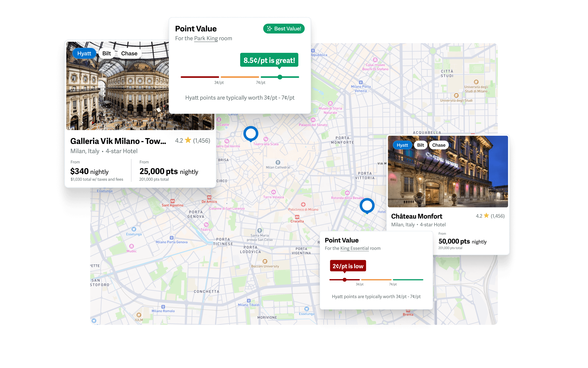Click the Museo di Storia Naturale marker
This screenshot has width=588, height=368.
(x=330, y=103)
